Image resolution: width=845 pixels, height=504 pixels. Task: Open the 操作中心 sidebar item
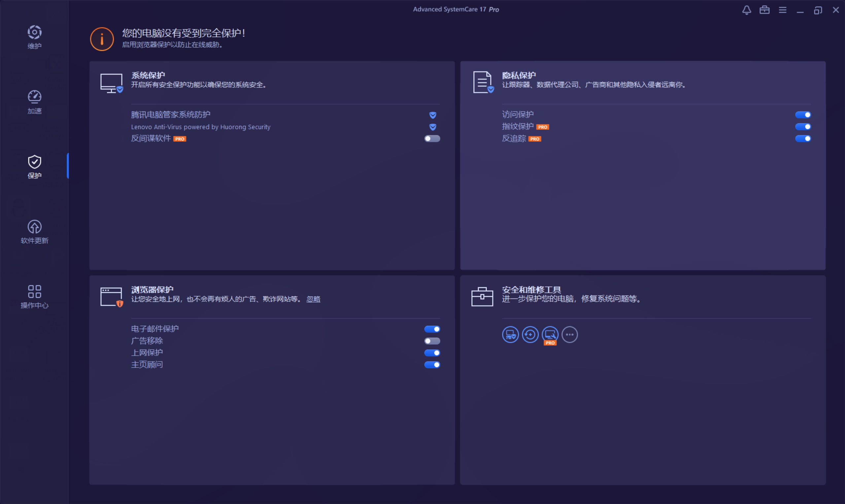pyautogui.click(x=34, y=297)
